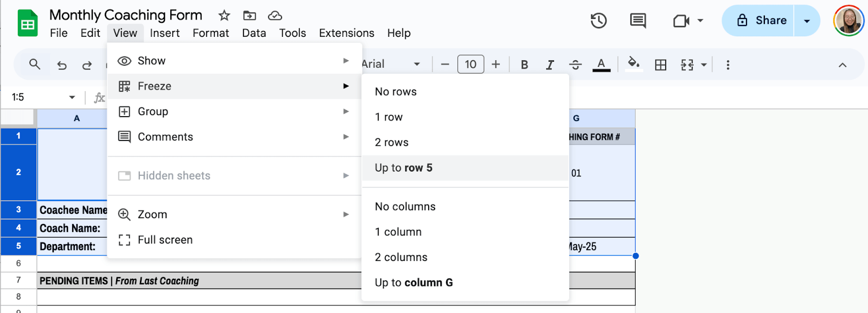Open the Share options dropdown arrow
This screenshot has height=313, width=868.
pyautogui.click(x=807, y=21)
